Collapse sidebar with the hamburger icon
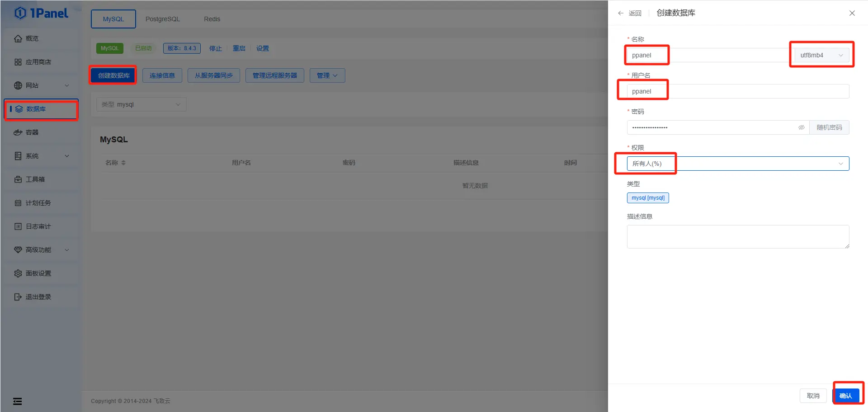The height and width of the screenshot is (412, 868). (x=18, y=401)
